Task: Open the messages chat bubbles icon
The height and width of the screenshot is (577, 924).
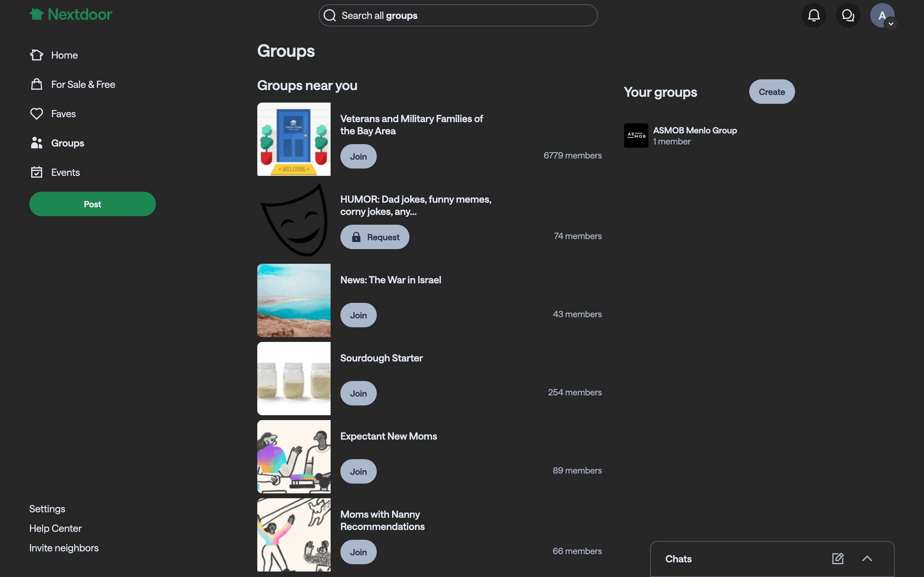Action: click(848, 15)
